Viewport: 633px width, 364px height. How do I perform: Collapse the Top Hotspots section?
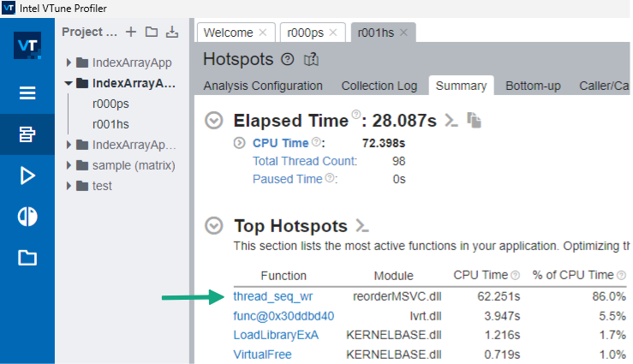214,225
